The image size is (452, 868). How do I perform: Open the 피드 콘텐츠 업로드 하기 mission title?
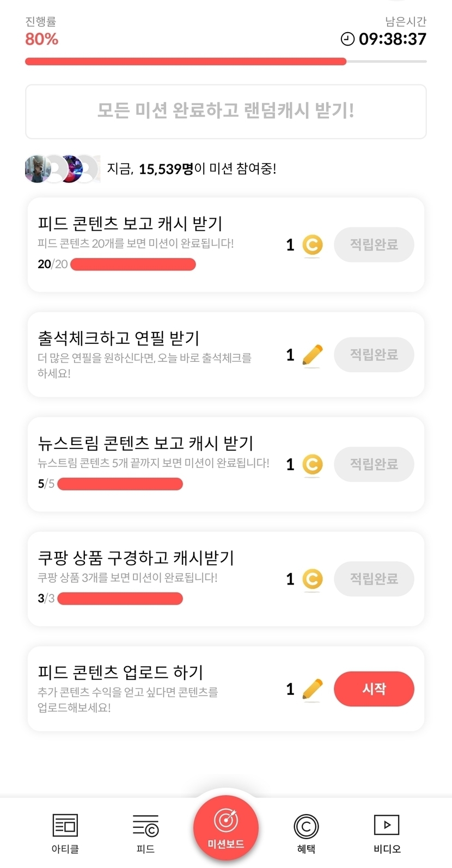click(x=120, y=672)
